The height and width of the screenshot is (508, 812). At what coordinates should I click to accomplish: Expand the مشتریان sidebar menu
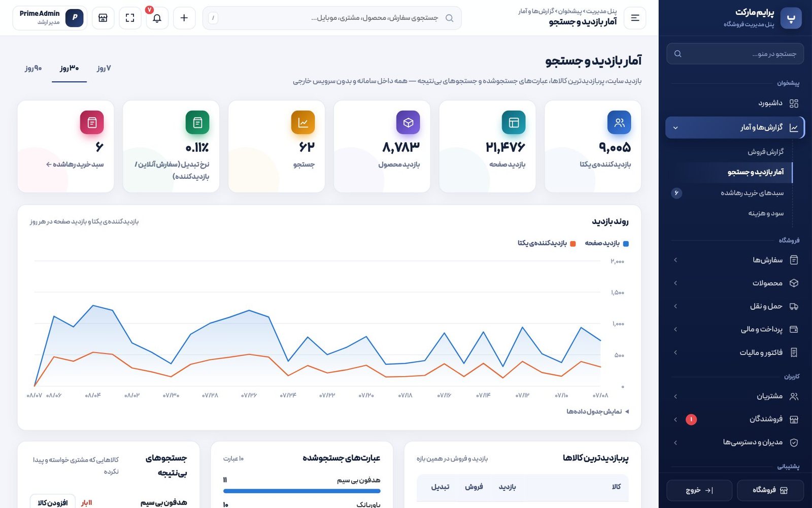pyautogui.click(x=735, y=396)
